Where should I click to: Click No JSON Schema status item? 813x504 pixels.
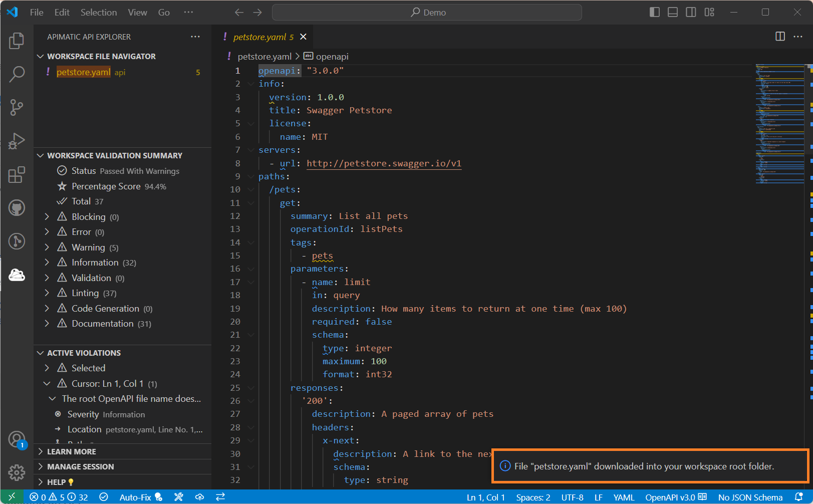click(x=750, y=497)
